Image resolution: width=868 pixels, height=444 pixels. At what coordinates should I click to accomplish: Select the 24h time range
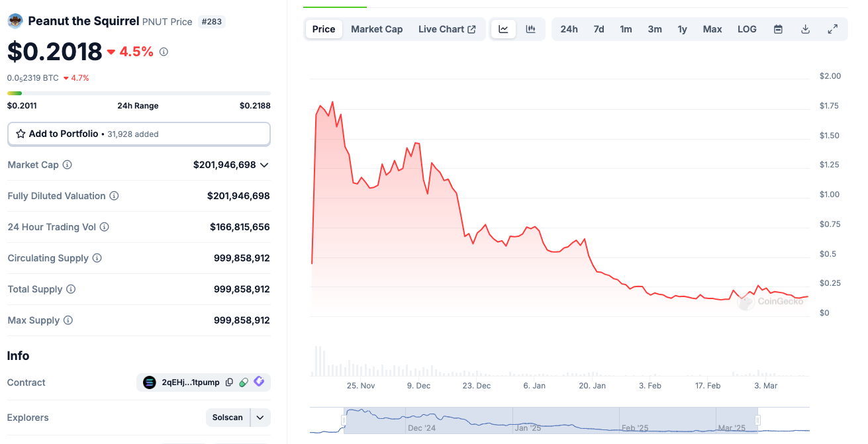pyautogui.click(x=569, y=29)
